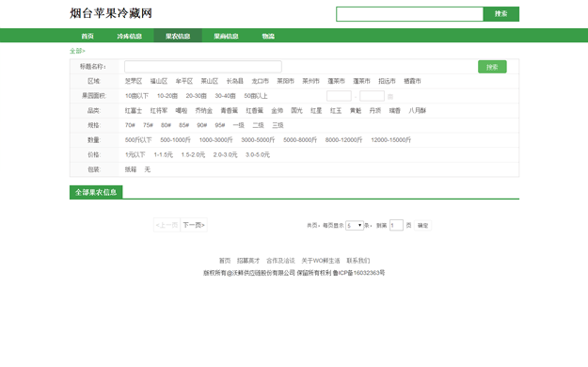Choose 莱阳市 in the region filters
The image size is (588, 367).
tap(285, 81)
